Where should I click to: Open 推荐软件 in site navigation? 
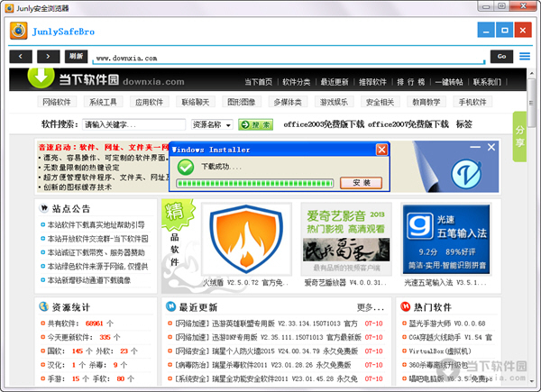[372, 82]
